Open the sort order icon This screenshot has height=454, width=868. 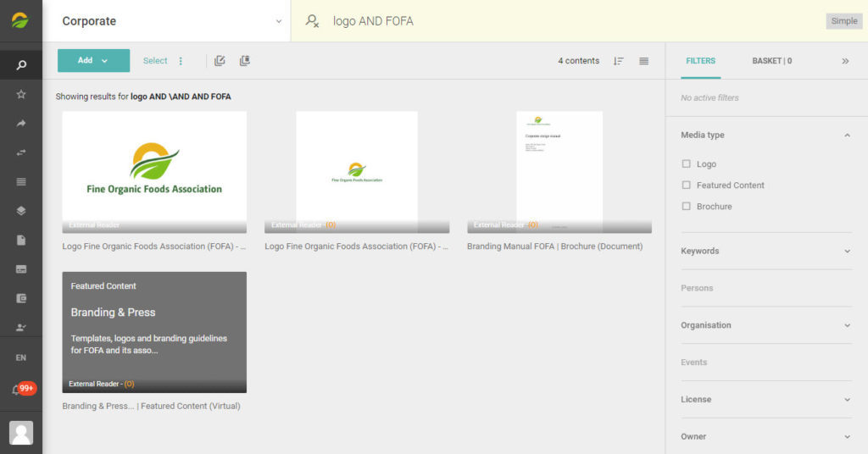click(618, 61)
